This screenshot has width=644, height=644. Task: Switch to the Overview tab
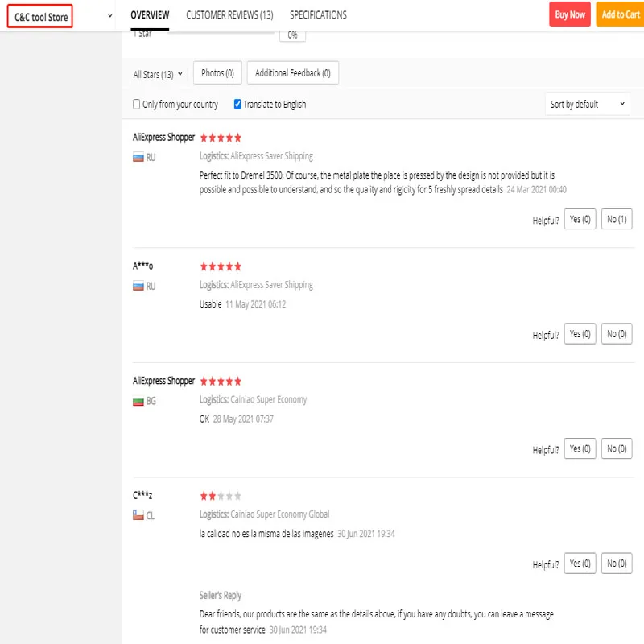pos(150,15)
